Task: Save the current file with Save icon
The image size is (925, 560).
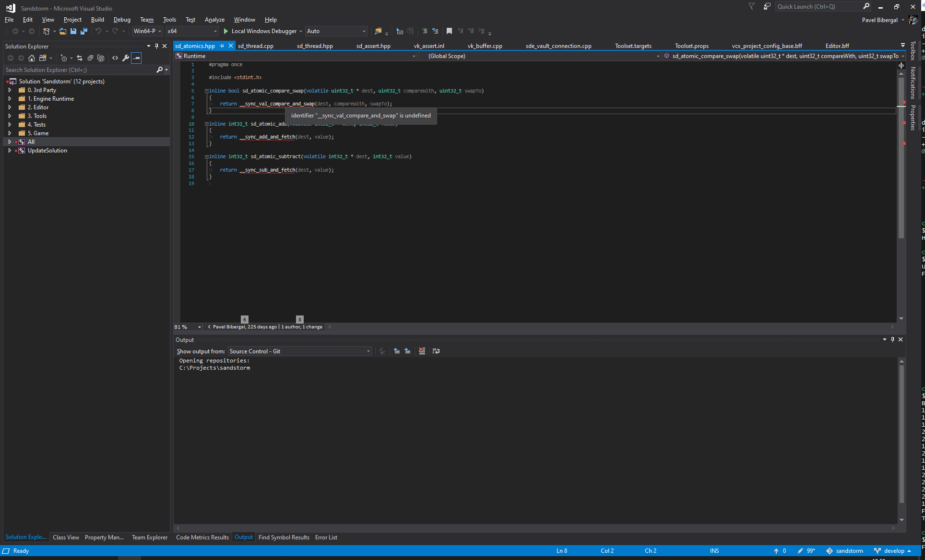Action: 73,31
